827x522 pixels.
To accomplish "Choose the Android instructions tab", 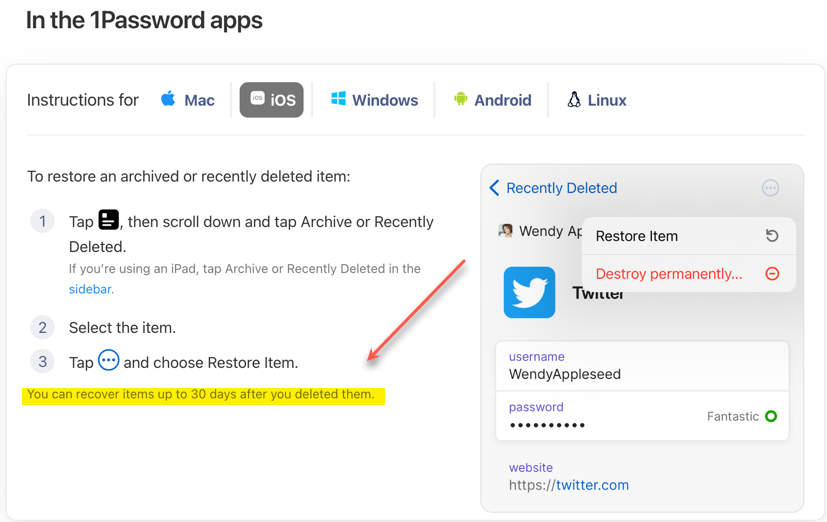I will pos(492,100).
